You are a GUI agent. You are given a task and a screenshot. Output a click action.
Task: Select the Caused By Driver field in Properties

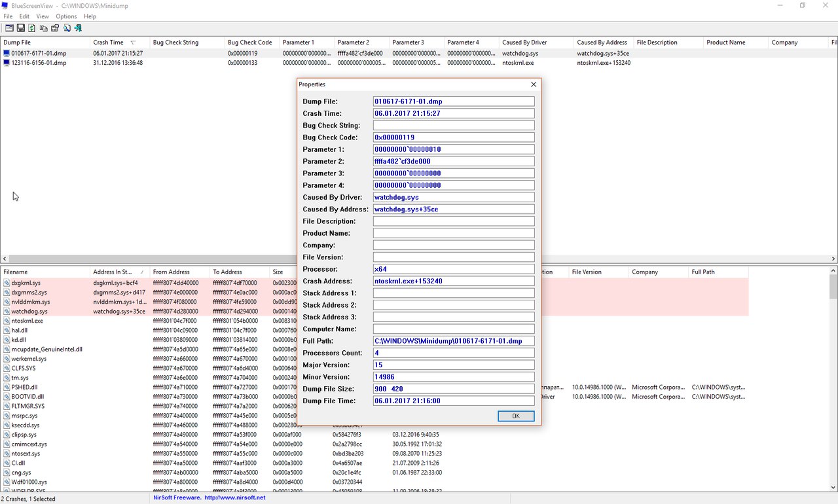coord(454,197)
